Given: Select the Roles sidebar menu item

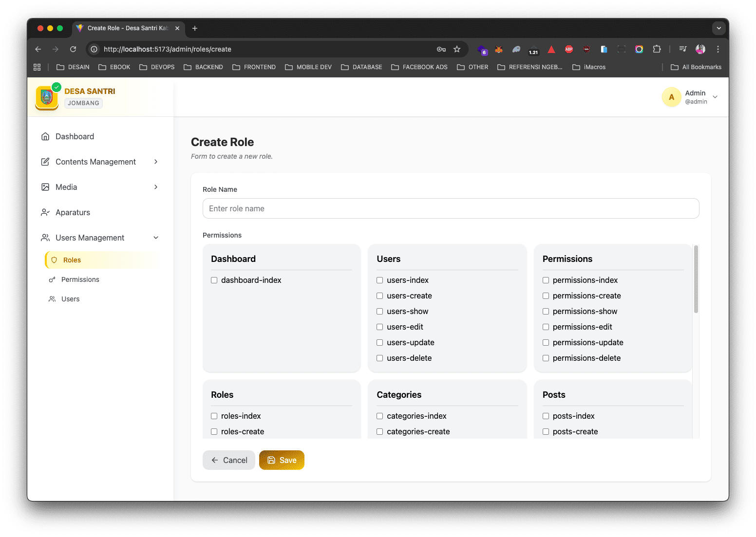Looking at the screenshot, I should coord(72,260).
